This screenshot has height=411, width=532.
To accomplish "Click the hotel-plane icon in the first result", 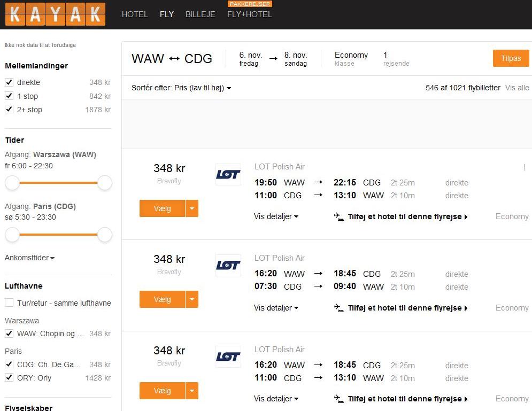I will click(x=338, y=216).
